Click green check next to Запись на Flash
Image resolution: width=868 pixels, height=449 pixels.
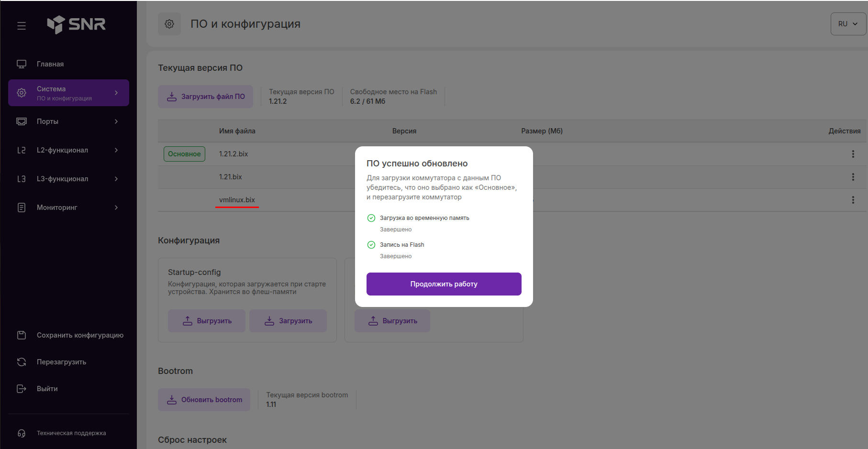coord(371,245)
